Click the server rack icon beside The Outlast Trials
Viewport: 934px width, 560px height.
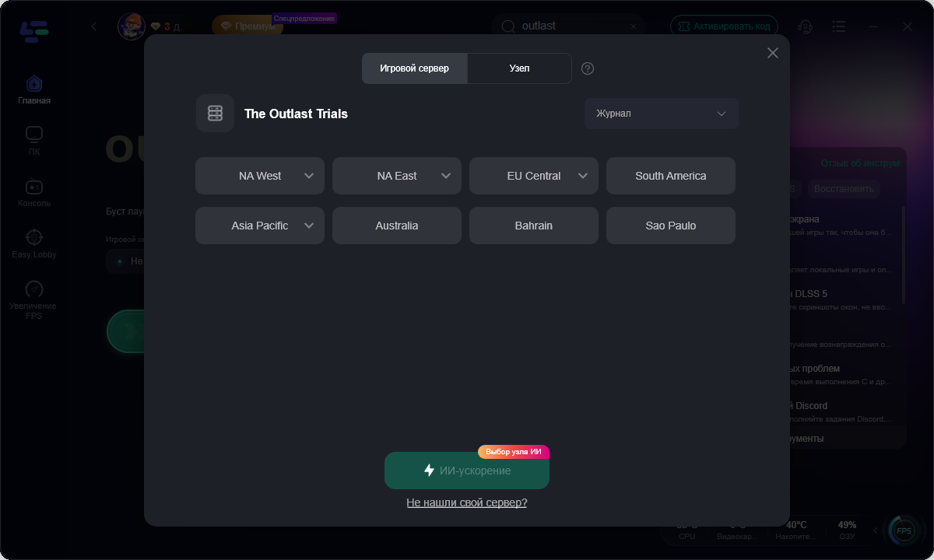click(215, 114)
